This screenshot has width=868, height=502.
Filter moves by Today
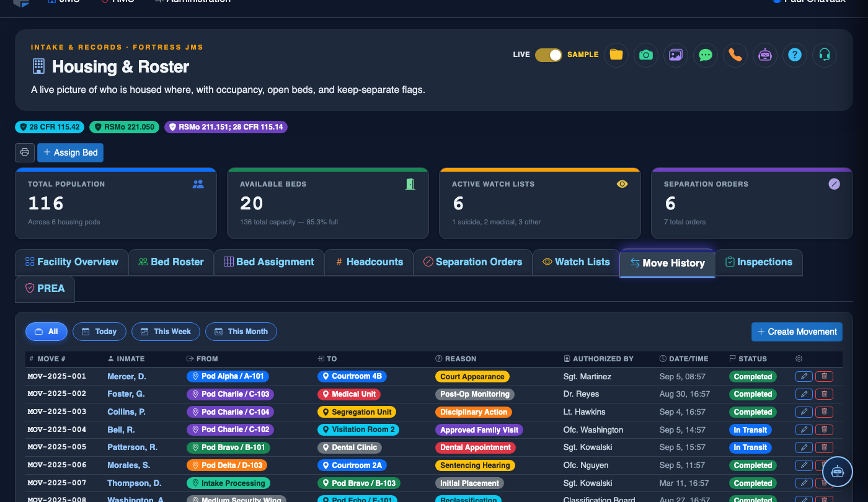coord(99,332)
